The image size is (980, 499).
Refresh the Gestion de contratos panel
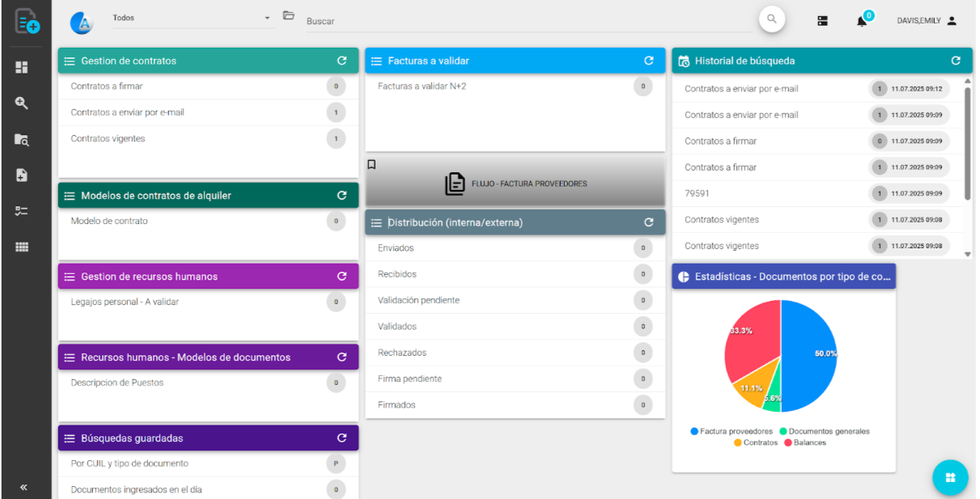pos(342,61)
